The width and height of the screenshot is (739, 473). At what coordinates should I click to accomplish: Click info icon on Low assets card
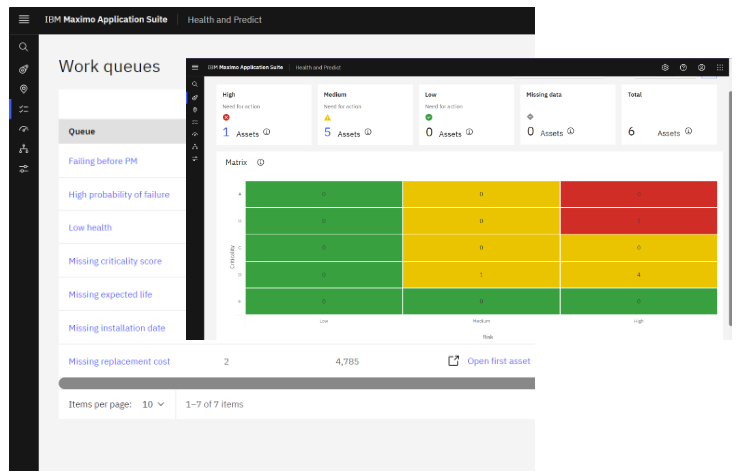469,132
